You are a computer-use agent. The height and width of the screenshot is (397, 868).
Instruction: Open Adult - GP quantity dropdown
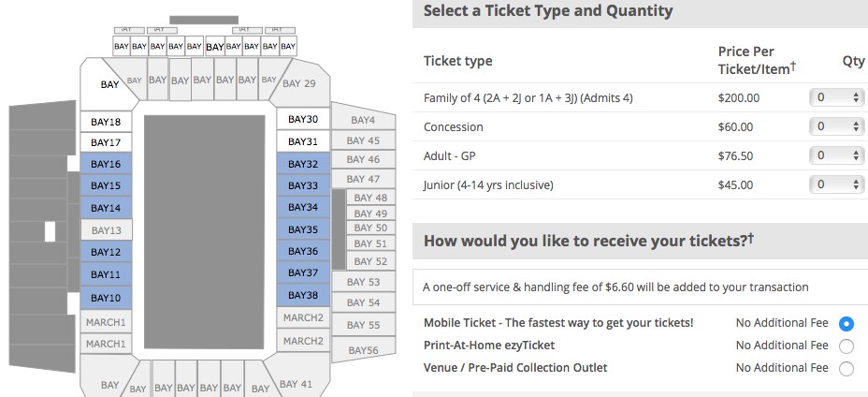[x=836, y=155]
